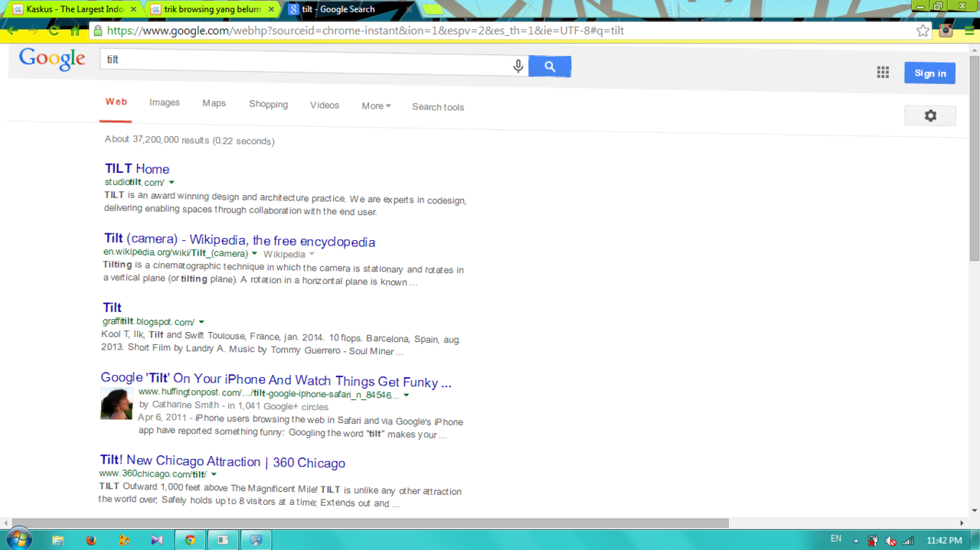Switch to Maps results
The image size is (980, 550).
click(x=214, y=103)
